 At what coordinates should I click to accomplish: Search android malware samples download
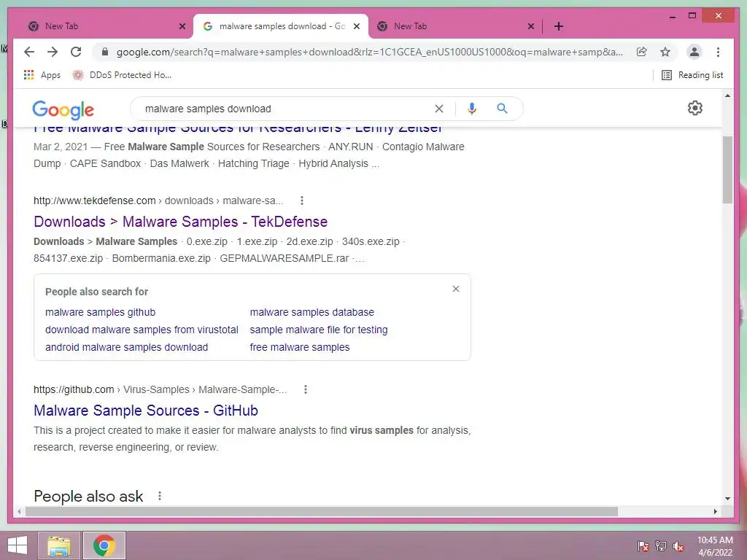click(x=126, y=347)
